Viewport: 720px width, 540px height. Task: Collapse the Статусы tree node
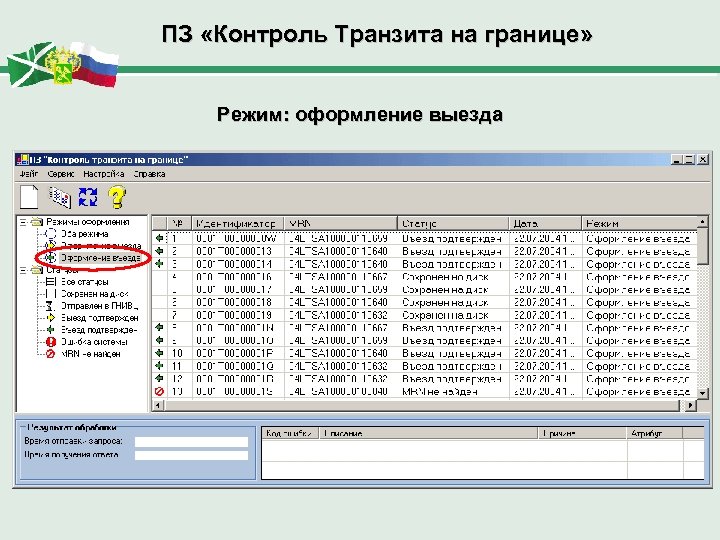click(22, 270)
